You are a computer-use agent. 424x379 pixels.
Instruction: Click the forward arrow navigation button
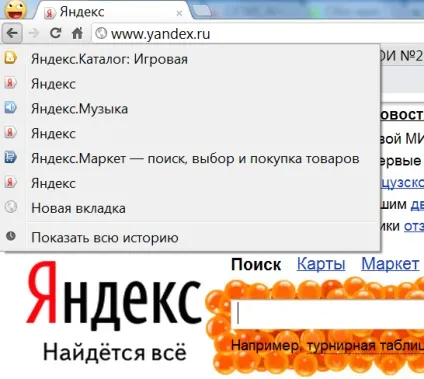coord(34,33)
